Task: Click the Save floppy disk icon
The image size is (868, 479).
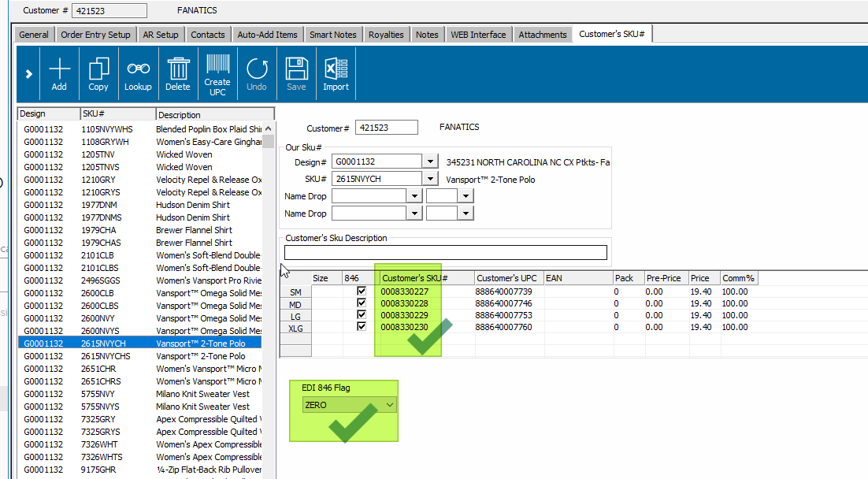Action: click(297, 73)
